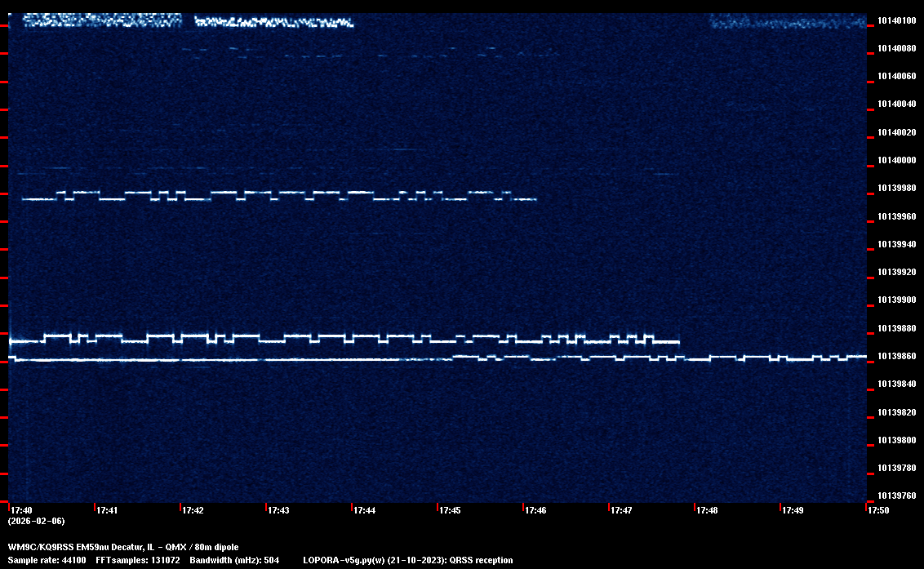The width and height of the screenshot is (924, 569).
Task: Click the Sample rate: 44100 text
Action: click(x=47, y=560)
